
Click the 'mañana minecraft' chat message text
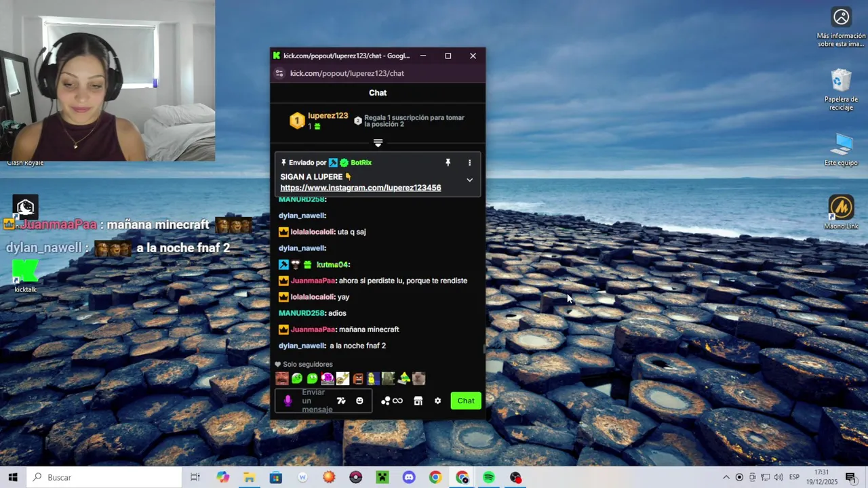pyautogui.click(x=369, y=329)
